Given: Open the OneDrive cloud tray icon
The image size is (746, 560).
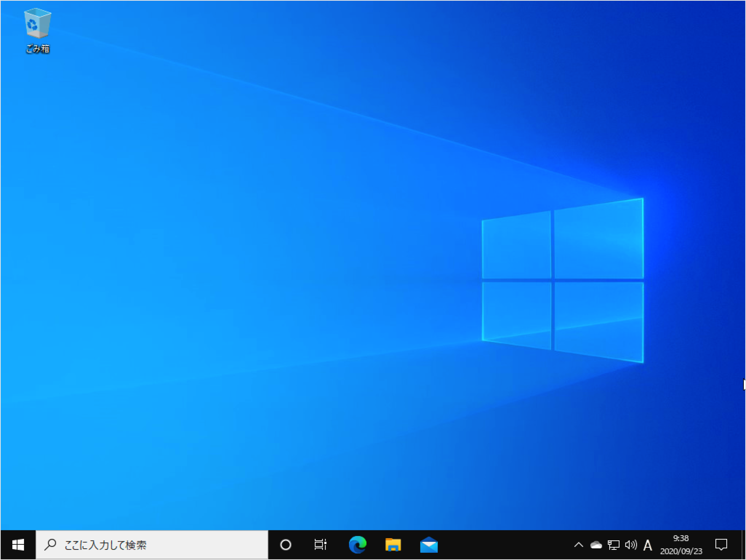Looking at the screenshot, I should tap(596, 545).
